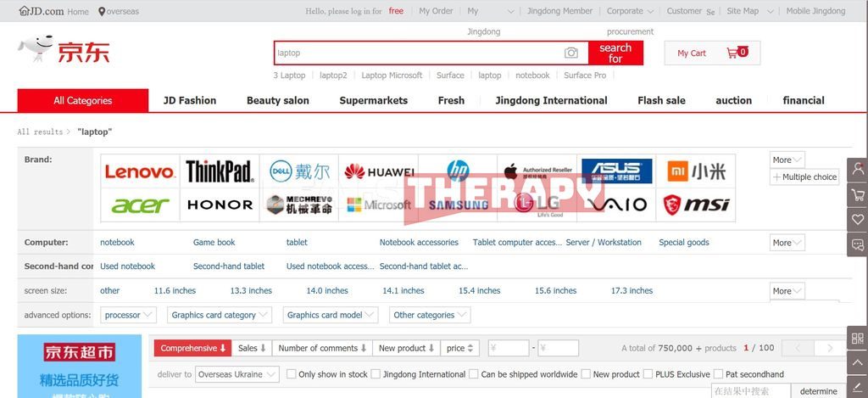
Task: Filter by Acer brand logo
Action: click(x=140, y=205)
